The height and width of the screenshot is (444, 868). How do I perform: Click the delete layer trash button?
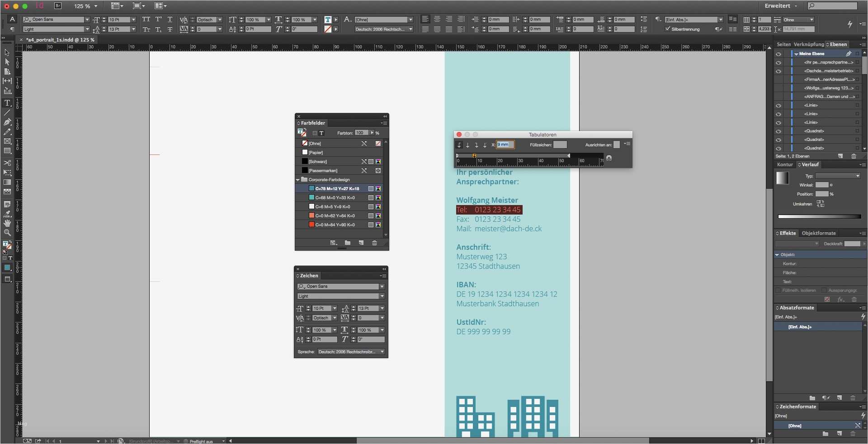[x=854, y=156]
